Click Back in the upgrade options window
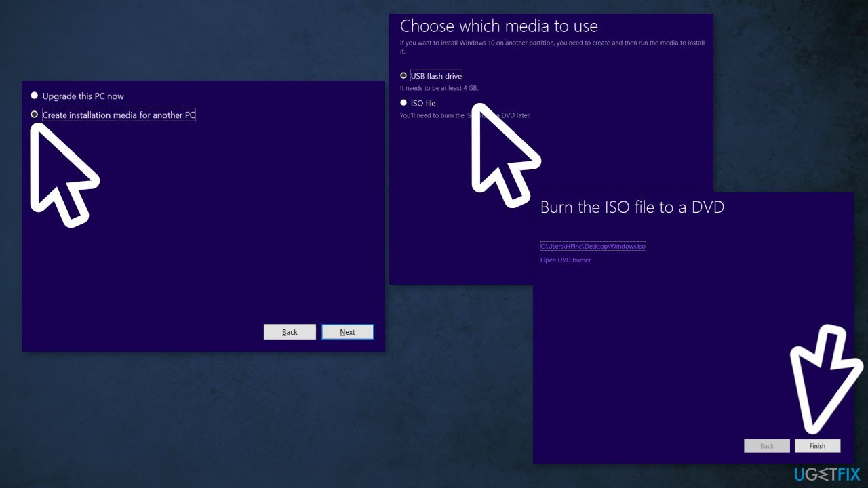The height and width of the screenshot is (488, 868). pos(290,332)
